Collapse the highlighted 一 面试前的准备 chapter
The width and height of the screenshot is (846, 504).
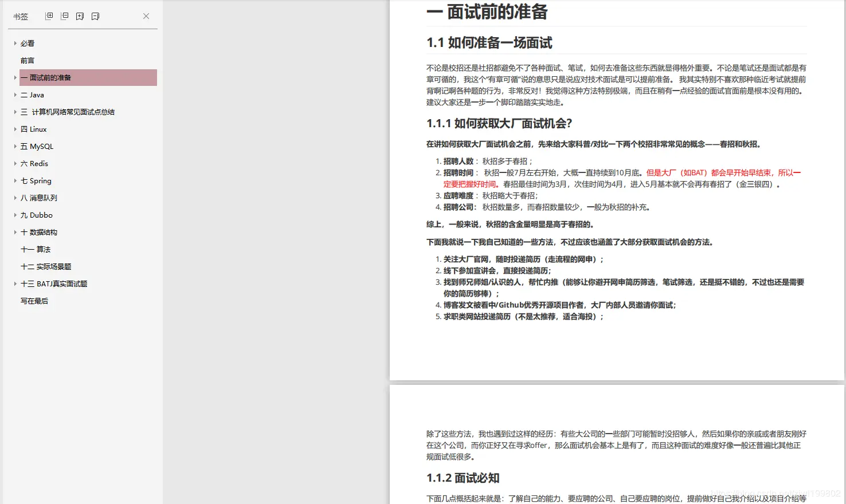pyautogui.click(x=14, y=77)
